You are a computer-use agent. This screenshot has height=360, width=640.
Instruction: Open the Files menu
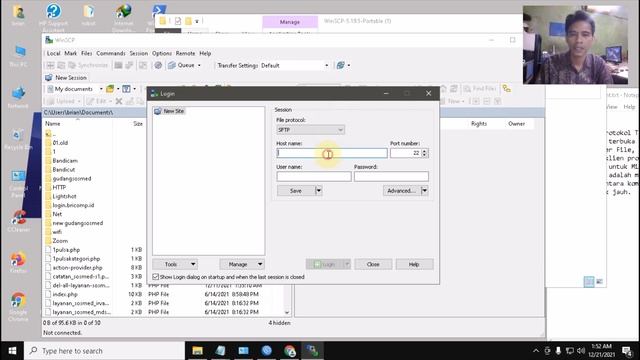coord(87,53)
